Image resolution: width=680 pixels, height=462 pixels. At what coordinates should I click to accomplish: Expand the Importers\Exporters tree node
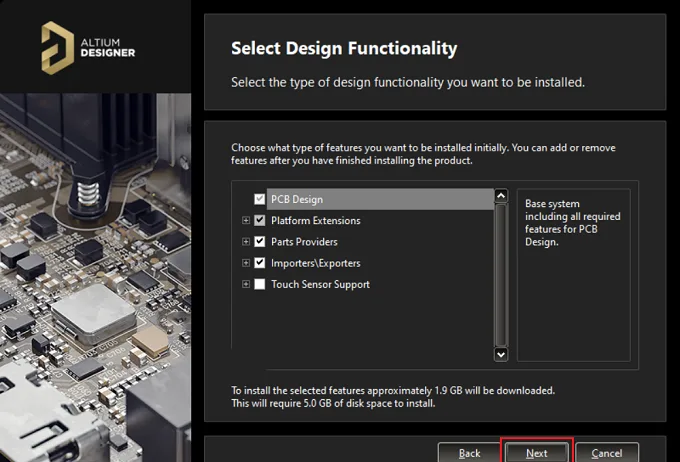pos(246,263)
